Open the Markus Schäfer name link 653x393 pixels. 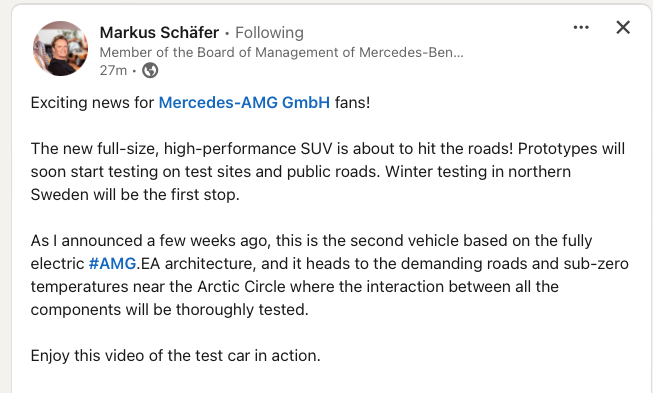[159, 32]
